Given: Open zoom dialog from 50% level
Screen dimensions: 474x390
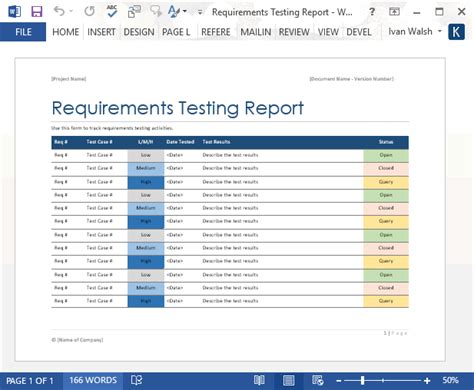Looking at the screenshot, I should (451, 380).
